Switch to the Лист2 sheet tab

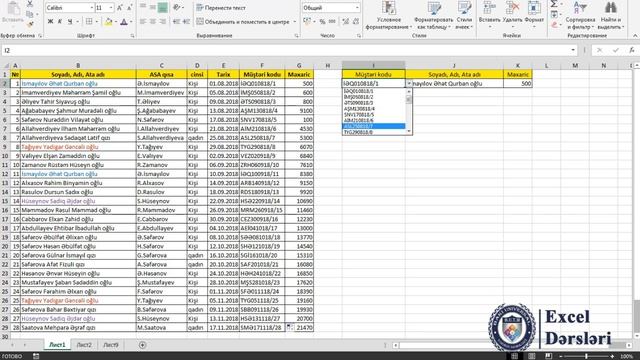(84, 345)
